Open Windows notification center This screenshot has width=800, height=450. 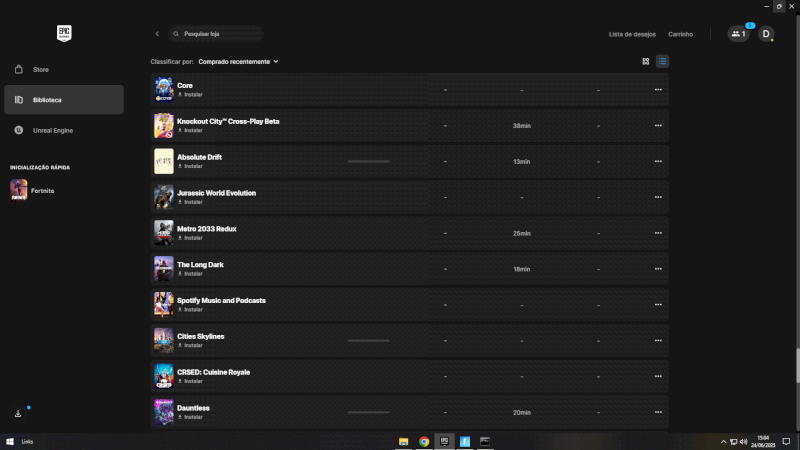[x=786, y=442]
